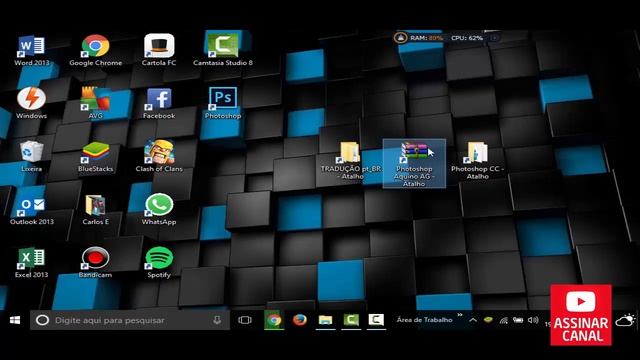This screenshot has width=640, height=360.
Task: Click the RAM usage widget icon
Action: pos(400,38)
